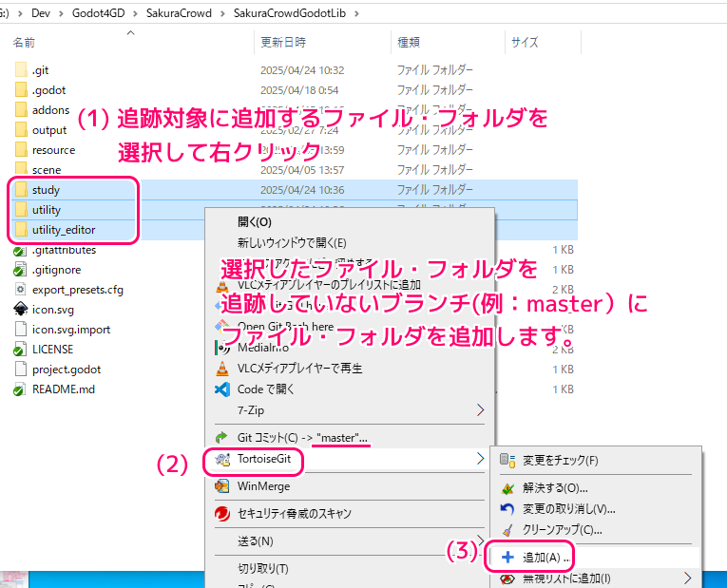Click the taskbar thumbnail at bottom-left
The height and width of the screenshot is (588, 727).
[x=14, y=579]
